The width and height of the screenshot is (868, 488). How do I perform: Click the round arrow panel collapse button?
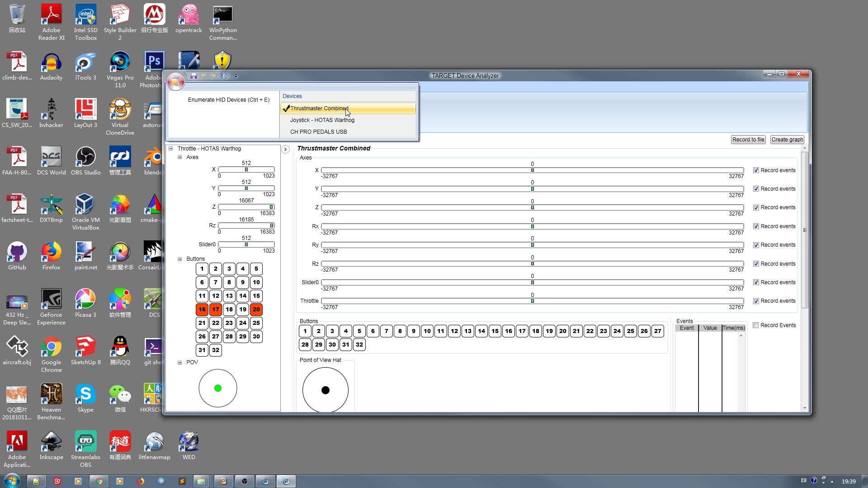285,149
